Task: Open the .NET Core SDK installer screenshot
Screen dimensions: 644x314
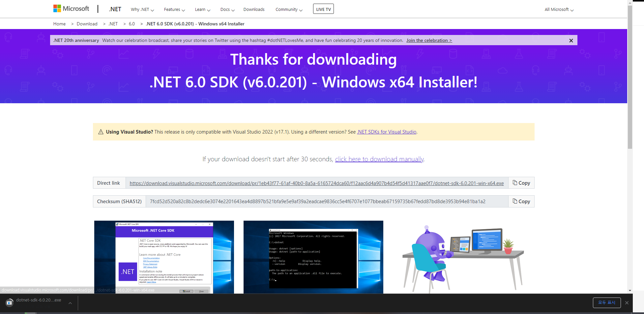Action: click(x=164, y=257)
